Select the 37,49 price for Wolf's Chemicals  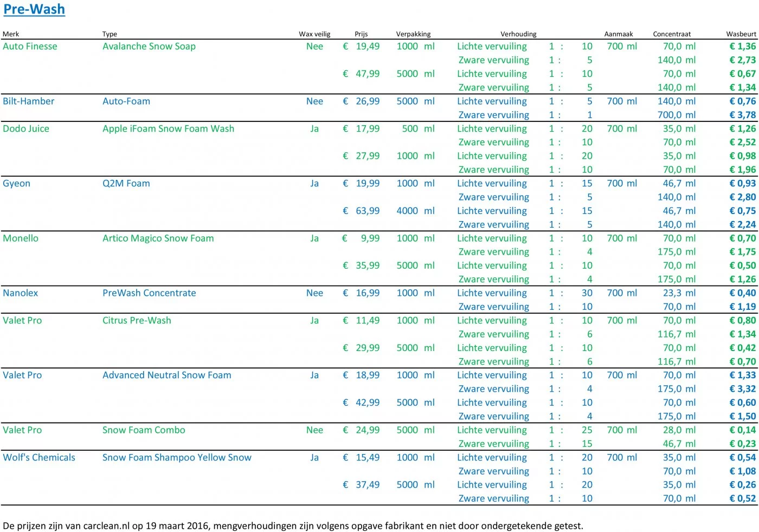[368, 484]
